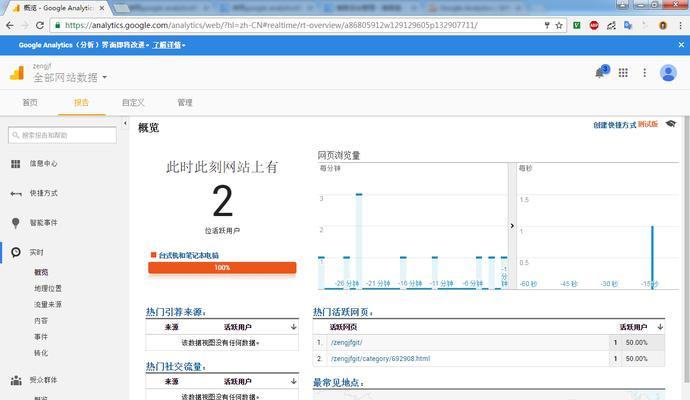Open the Google apps grid icon
This screenshot has height=400, width=690.
tap(623, 72)
